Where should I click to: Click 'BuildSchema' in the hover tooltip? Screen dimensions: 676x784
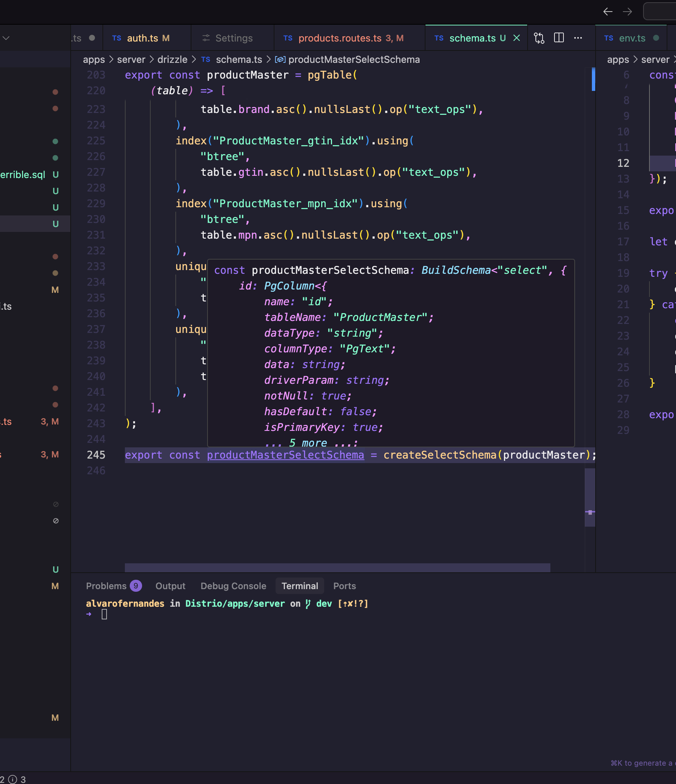pyautogui.click(x=456, y=270)
